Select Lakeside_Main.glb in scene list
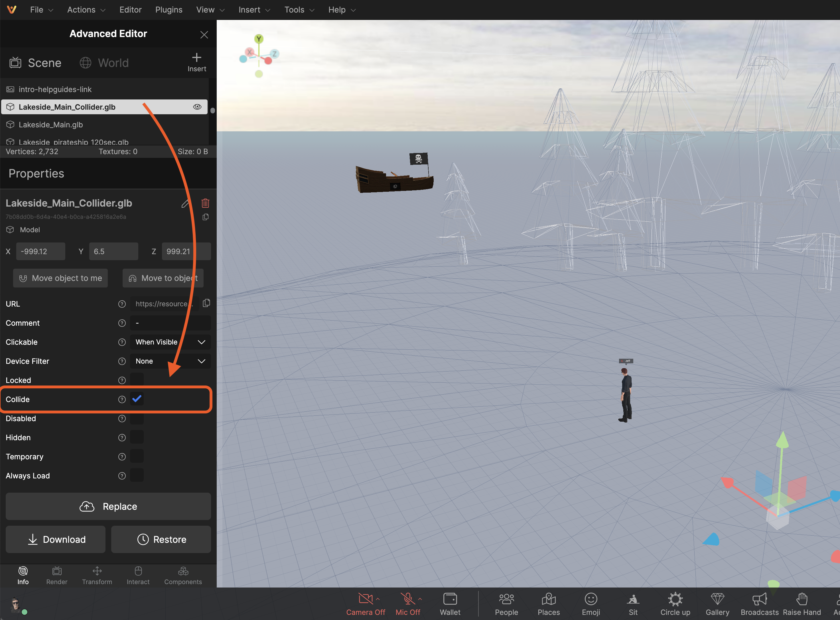The height and width of the screenshot is (620, 840). pyautogui.click(x=104, y=125)
